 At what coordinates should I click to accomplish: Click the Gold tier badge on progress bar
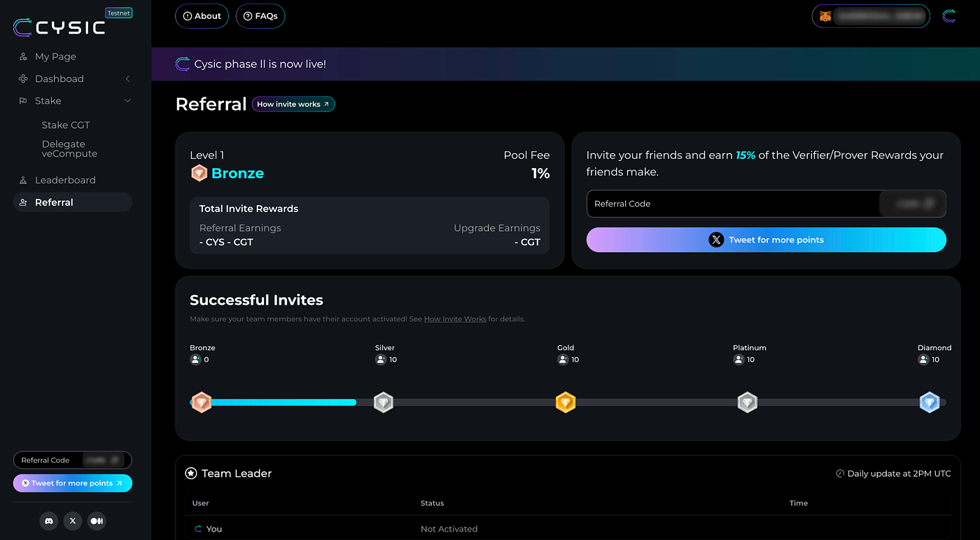tap(566, 402)
